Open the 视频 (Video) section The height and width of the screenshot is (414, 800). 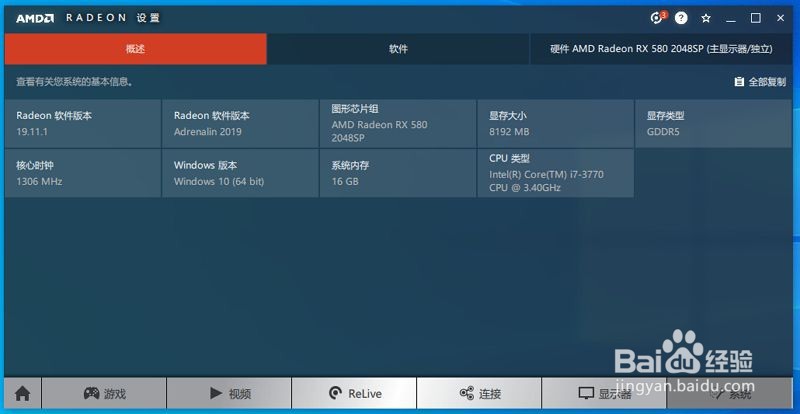pos(229,394)
